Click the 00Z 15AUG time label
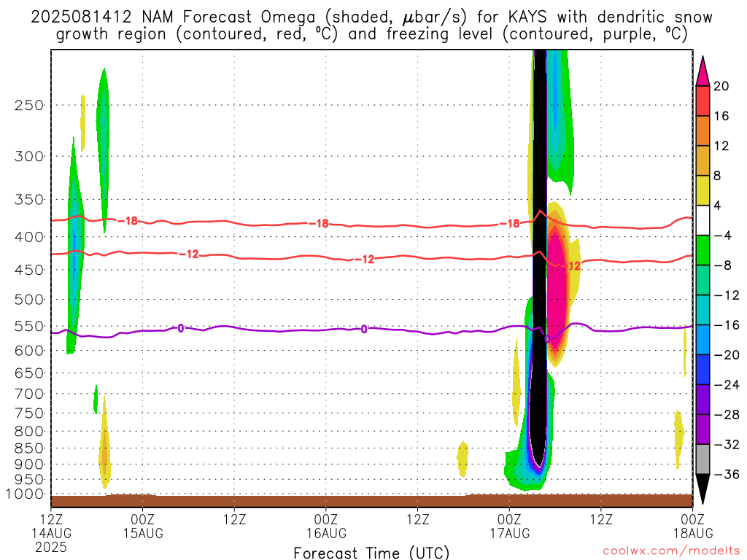 pos(143,526)
